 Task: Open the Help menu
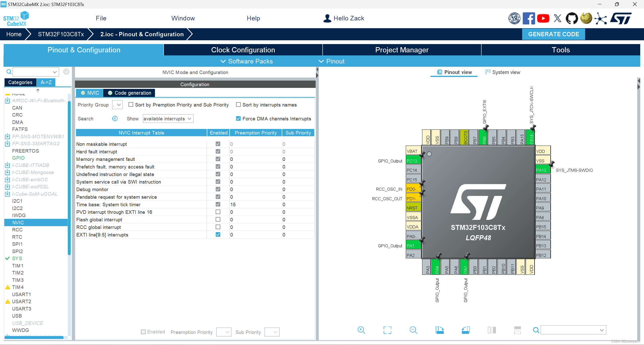(x=253, y=18)
